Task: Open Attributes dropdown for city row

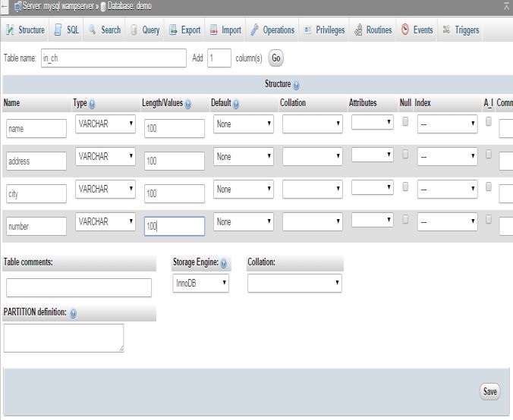Action: pos(373,187)
